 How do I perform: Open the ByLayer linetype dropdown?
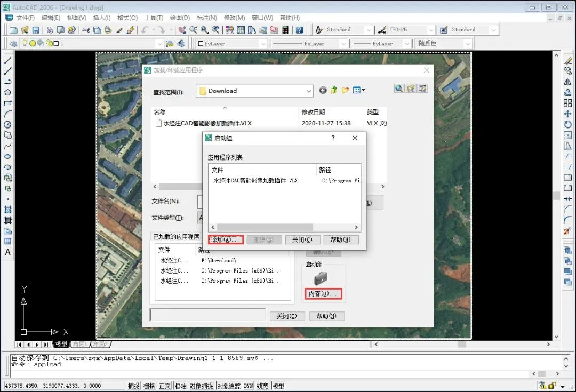[343, 44]
